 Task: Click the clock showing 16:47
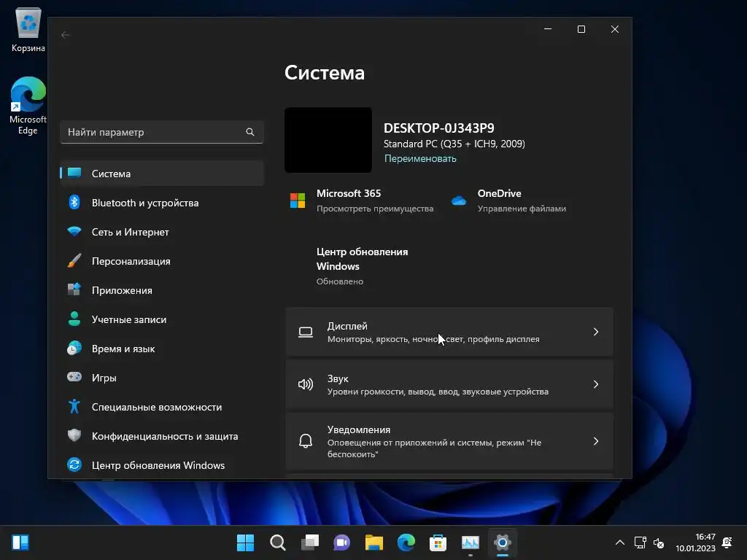tap(705, 537)
